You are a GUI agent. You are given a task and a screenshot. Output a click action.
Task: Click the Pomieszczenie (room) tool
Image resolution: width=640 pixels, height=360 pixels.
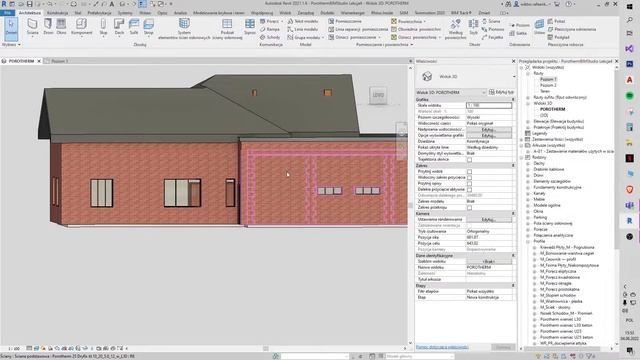click(x=345, y=21)
